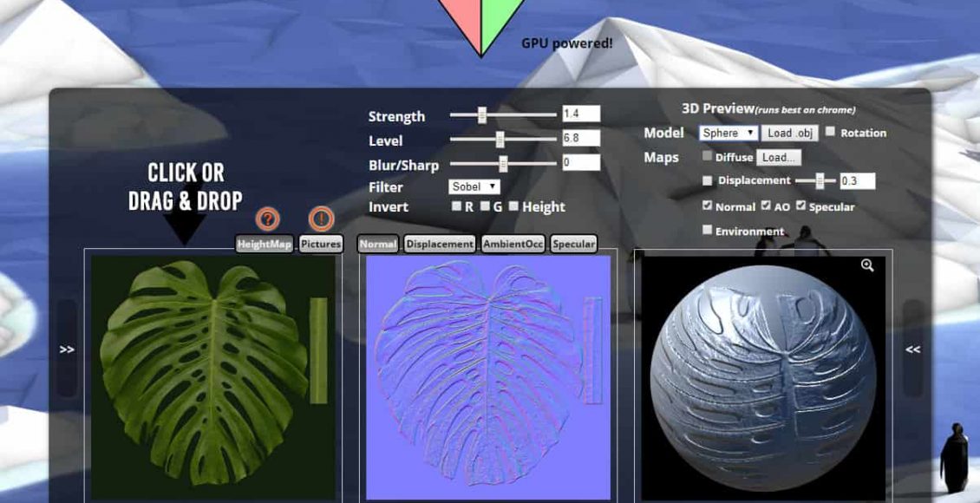This screenshot has width=980, height=503.
Task: Click the question mark help icon
Action: [268, 219]
